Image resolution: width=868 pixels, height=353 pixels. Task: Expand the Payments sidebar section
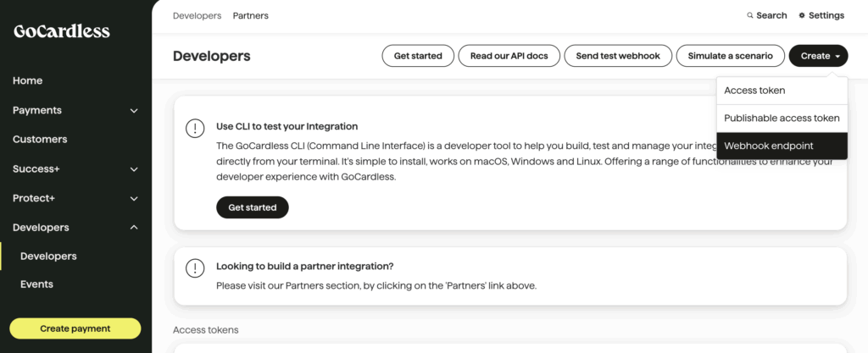tap(134, 110)
